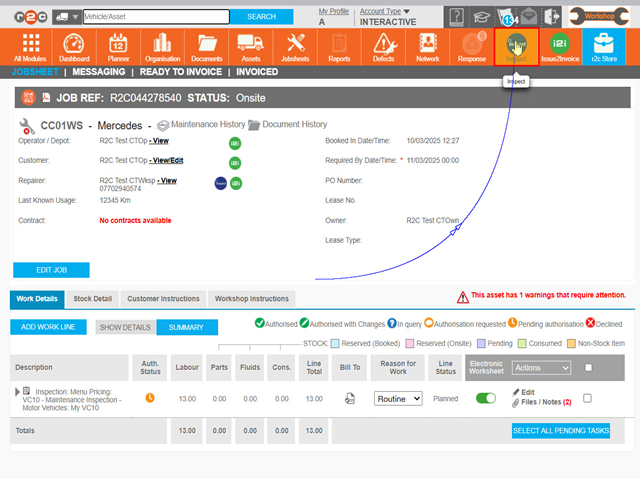Open the PDF icon next to Job Ref

(46, 98)
